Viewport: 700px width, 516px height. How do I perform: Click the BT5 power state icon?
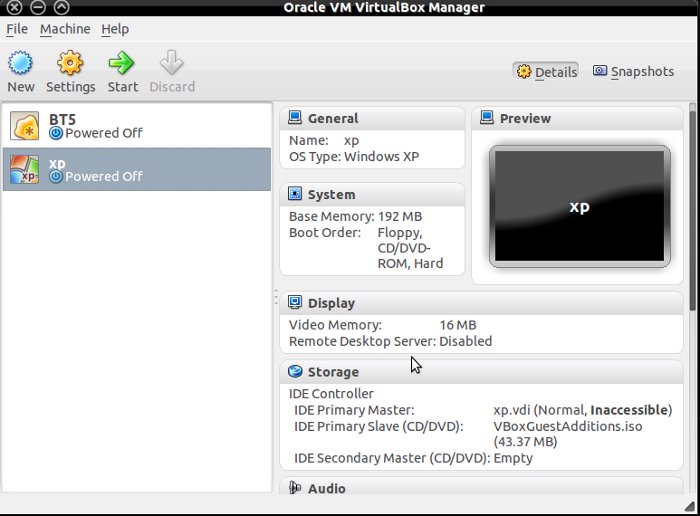click(x=56, y=133)
